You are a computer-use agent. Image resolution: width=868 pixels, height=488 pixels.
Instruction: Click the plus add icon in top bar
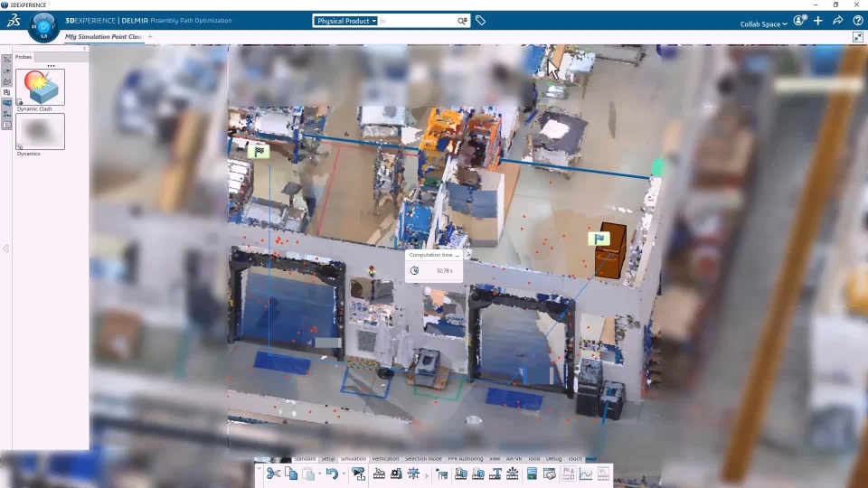(x=818, y=21)
